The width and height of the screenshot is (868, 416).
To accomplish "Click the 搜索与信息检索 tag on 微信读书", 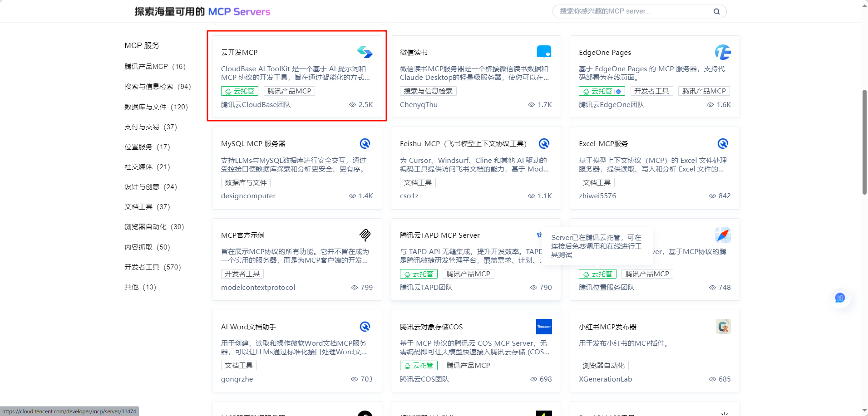I will 428,91.
